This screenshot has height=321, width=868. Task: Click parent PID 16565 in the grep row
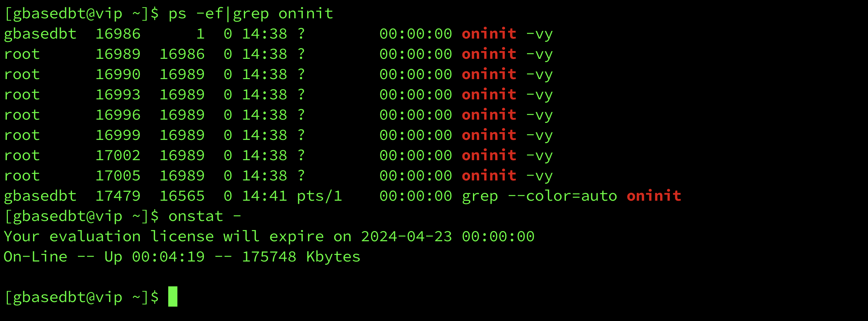[x=182, y=196]
